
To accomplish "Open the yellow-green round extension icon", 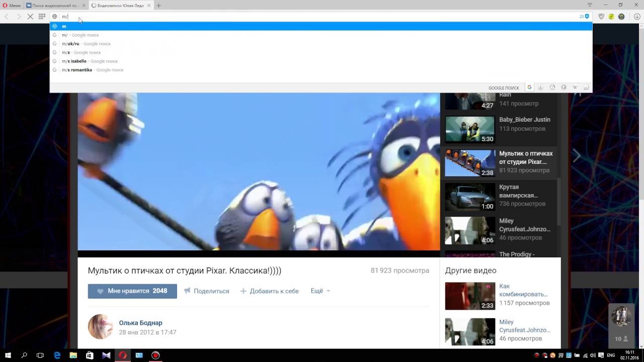I will 611,17.
